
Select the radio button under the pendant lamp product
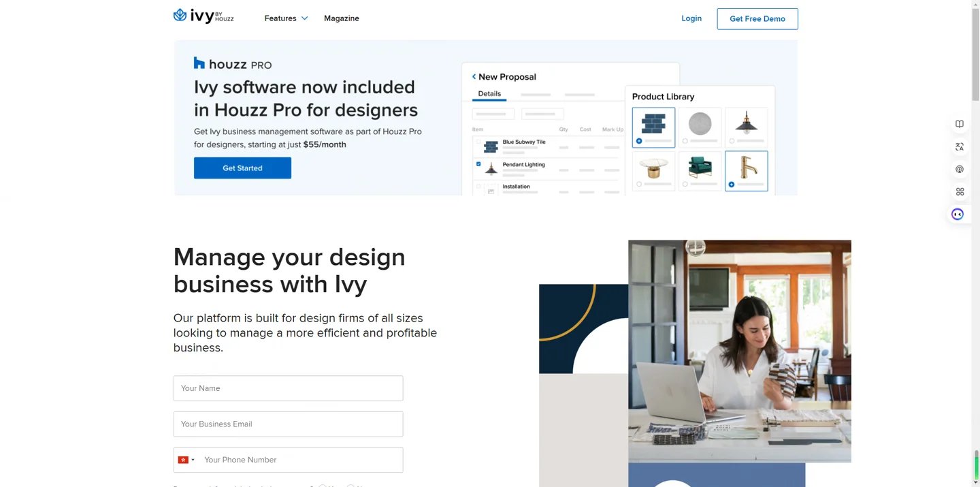point(732,141)
